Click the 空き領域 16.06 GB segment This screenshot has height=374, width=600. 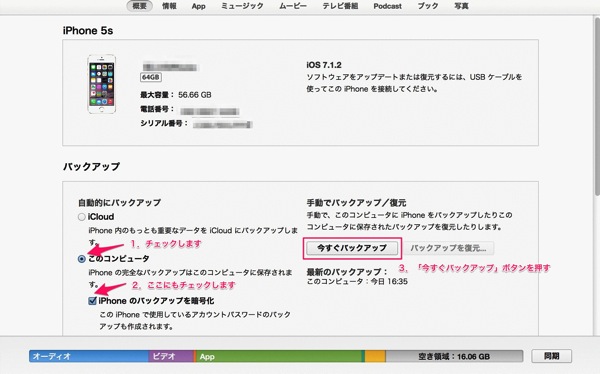coord(454,356)
